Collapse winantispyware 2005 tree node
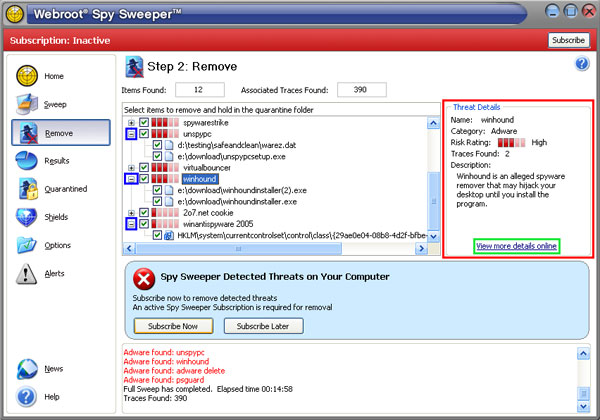Screen dimensions: 600x420 (131, 224)
